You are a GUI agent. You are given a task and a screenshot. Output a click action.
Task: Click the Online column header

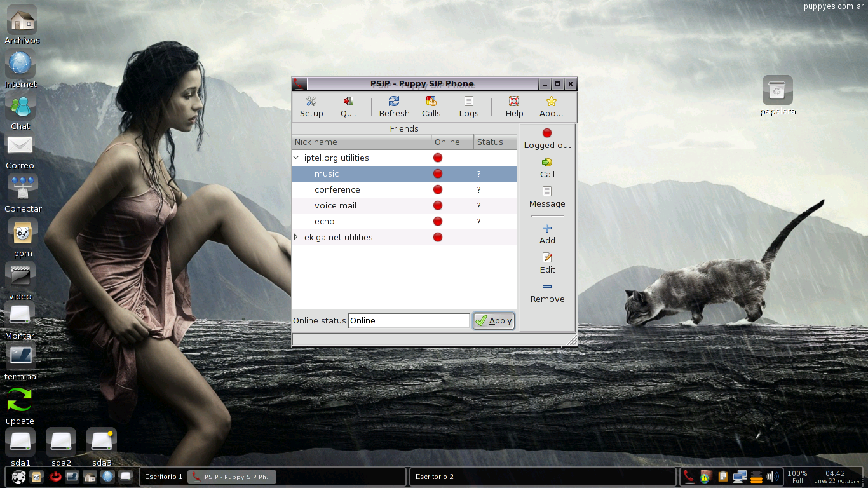(x=452, y=142)
